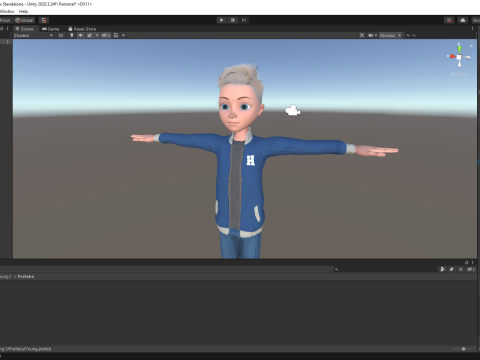480x360 pixels.
Task: Open scene camera settings icon
Action: point(370,35)
